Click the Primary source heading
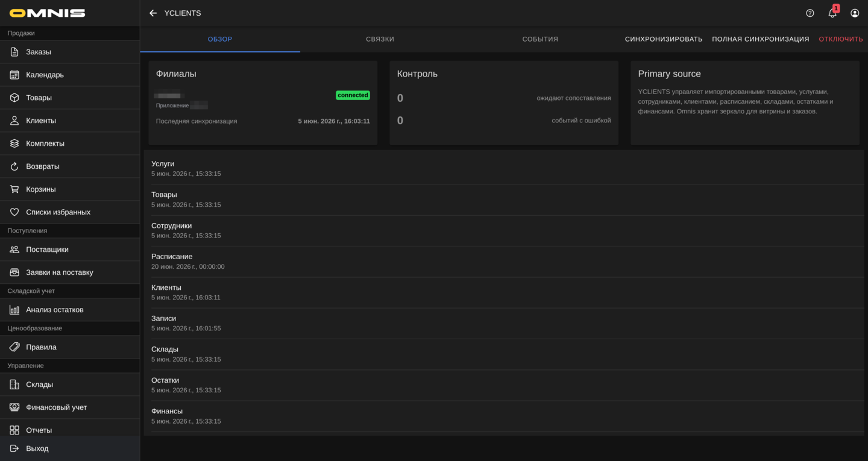The image size is (868, 461). (669, 74)
